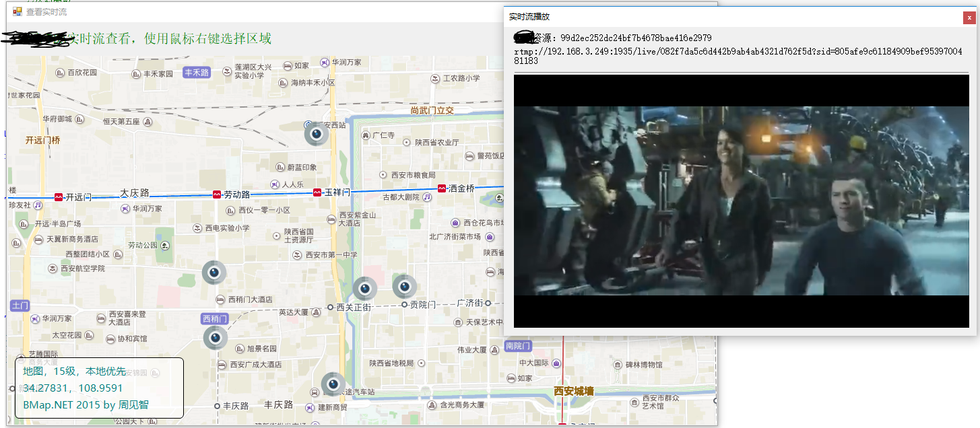Select the camera marker near 汽车站
The image size is (980, 428).
click(333, 384)
